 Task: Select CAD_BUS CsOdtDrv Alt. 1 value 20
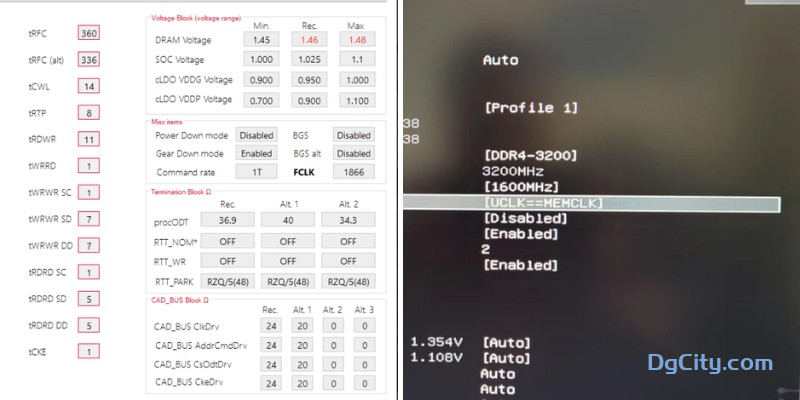tap(302, 364)
